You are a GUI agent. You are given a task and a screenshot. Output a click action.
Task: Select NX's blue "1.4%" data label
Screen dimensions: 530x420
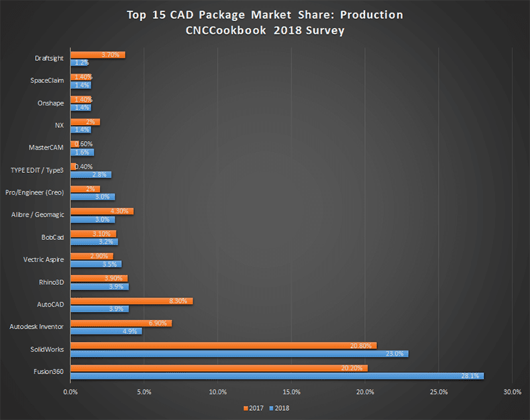coord(82,130)
